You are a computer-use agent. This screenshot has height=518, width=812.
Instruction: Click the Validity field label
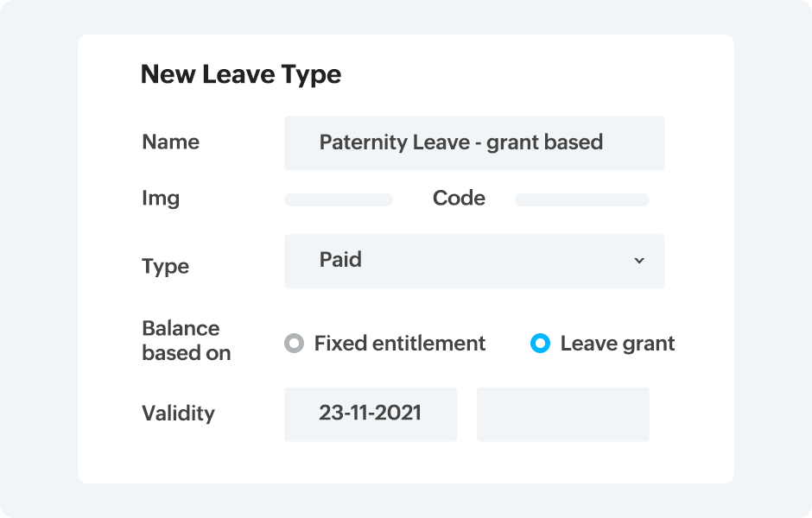click(178, 414)
